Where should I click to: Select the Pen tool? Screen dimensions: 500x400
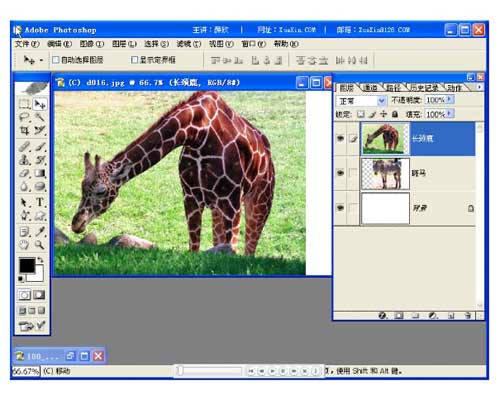click(x=25, y=216)
